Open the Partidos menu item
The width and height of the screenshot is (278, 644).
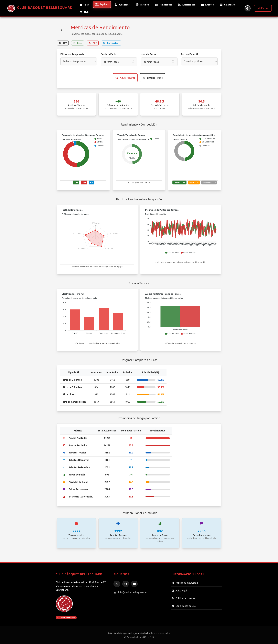pos(142,5)
